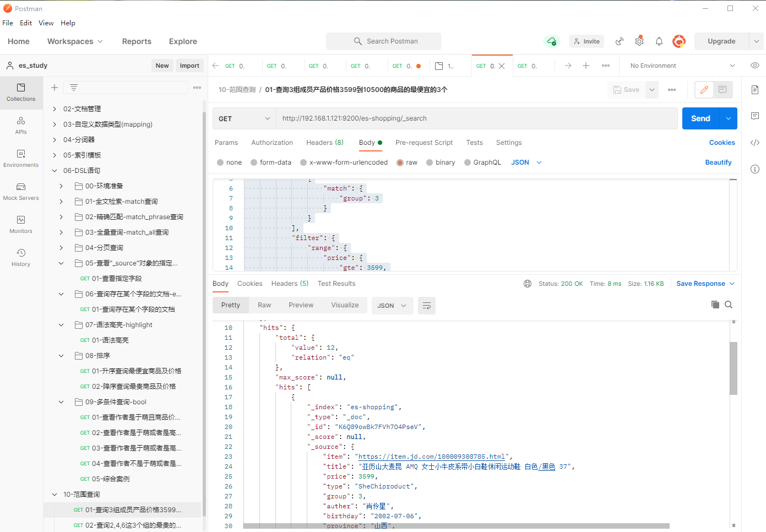The height and width of the screenshot is (532, 766).
Task: Click the search icon in response panel
Action: tap(729, 305)
